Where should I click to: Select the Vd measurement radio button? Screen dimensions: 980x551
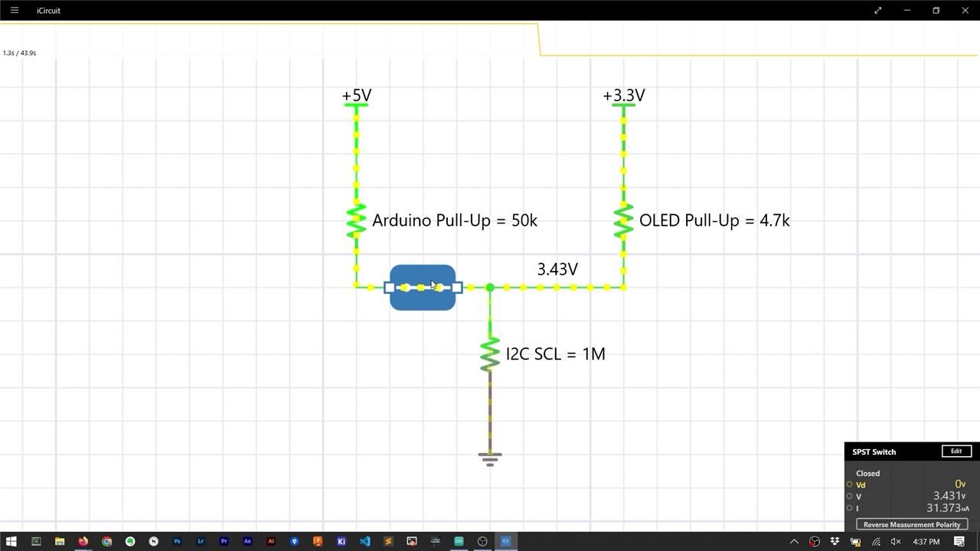(x=849, y=484)
